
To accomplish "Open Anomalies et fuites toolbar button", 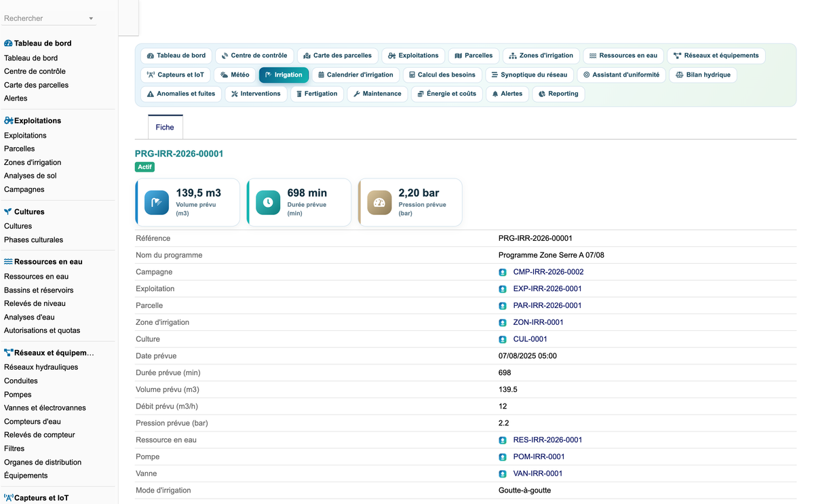I will click(181, 94).
